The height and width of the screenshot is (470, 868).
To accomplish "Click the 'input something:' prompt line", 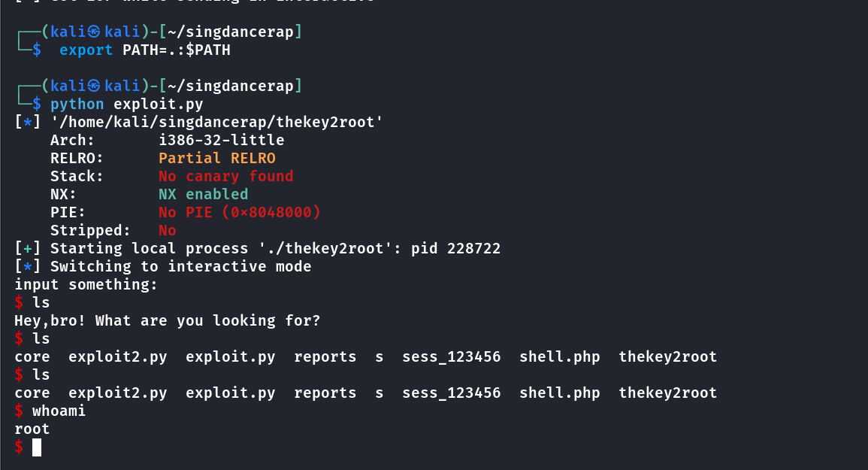I will tap(86, 284).
